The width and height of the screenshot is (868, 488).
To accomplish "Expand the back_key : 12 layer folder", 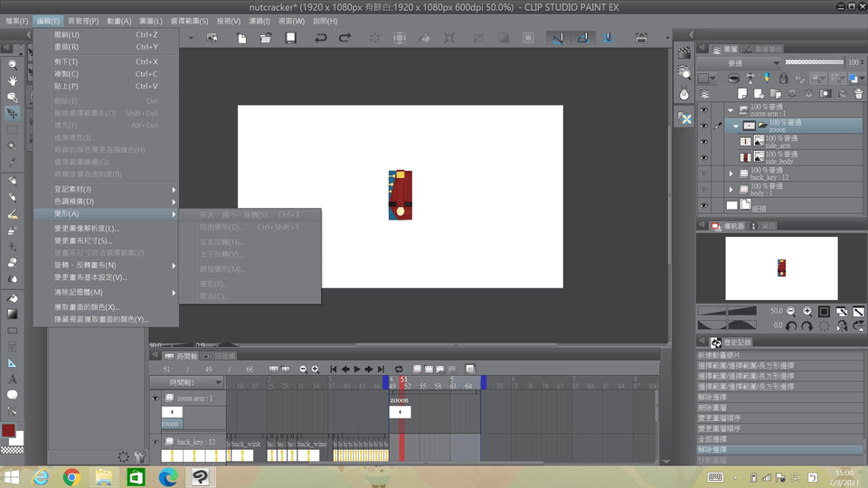I will click(x=731, y=174).
